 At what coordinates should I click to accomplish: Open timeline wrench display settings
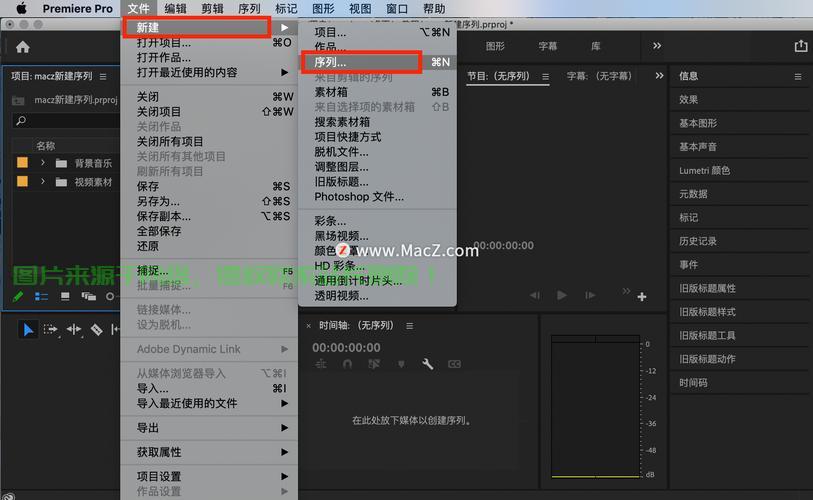[x=427, y=365]
